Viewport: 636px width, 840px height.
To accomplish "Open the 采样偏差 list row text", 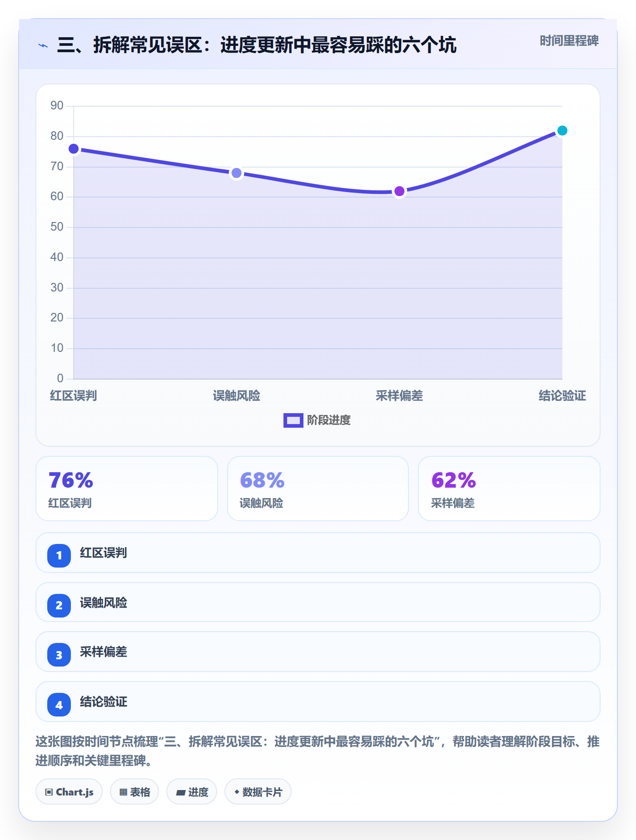I will (104, 652).
